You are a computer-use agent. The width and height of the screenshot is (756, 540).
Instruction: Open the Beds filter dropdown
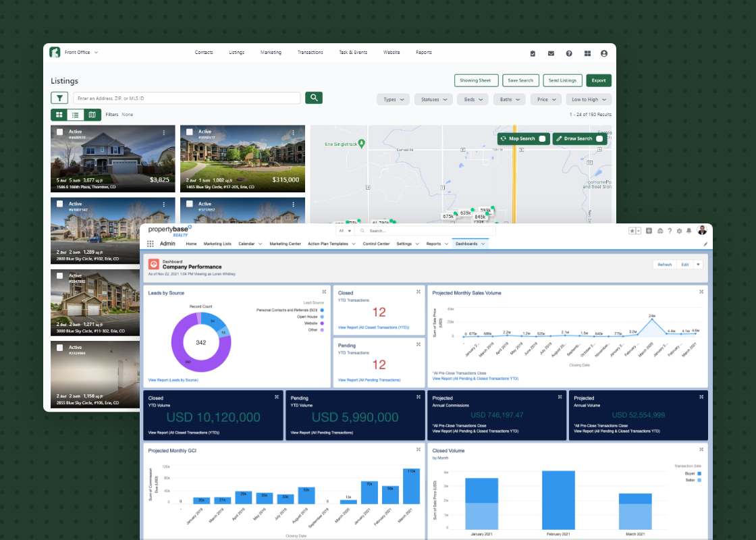click(473, 99)
